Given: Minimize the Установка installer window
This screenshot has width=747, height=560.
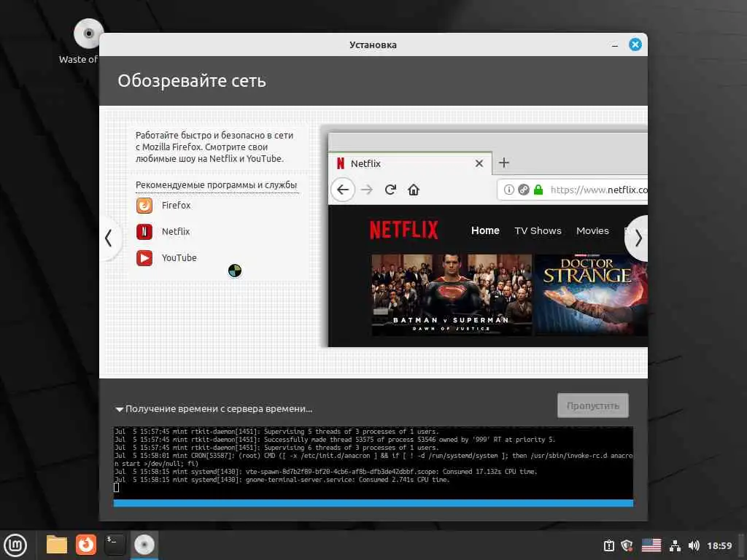Looking at the screenshot, I should coord(614,44).
